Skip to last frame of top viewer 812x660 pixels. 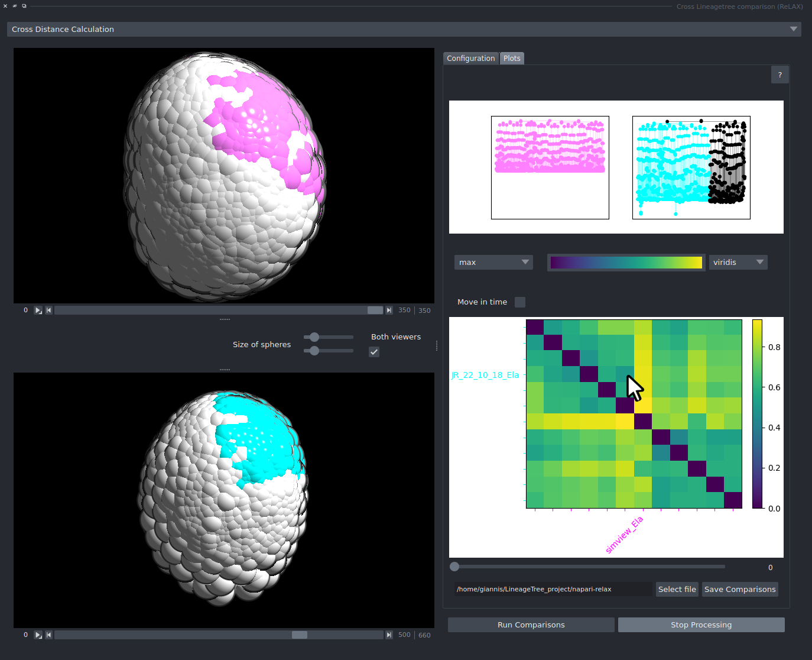pos(388,309)
